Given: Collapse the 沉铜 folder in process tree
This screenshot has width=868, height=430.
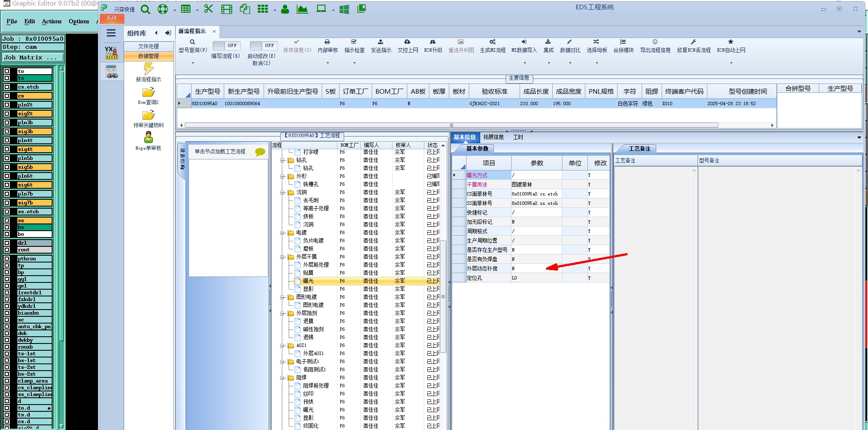Looking at the screenshot, I should 282,193.
